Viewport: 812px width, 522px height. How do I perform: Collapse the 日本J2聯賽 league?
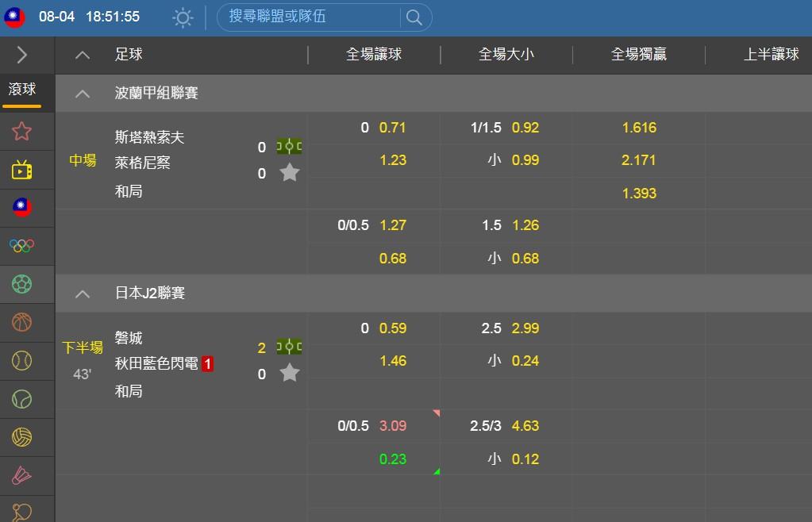pyautogui.click(x=83, y=294)
